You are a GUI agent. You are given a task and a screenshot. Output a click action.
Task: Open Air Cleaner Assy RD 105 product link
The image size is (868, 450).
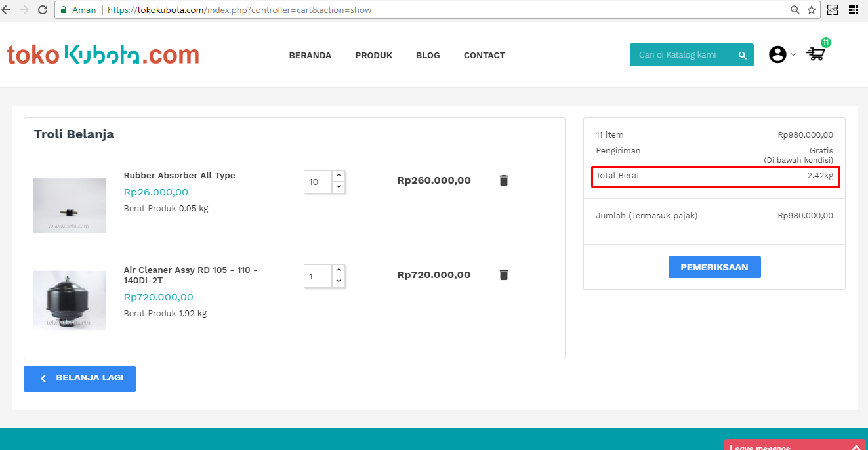(x=190, y=275)
